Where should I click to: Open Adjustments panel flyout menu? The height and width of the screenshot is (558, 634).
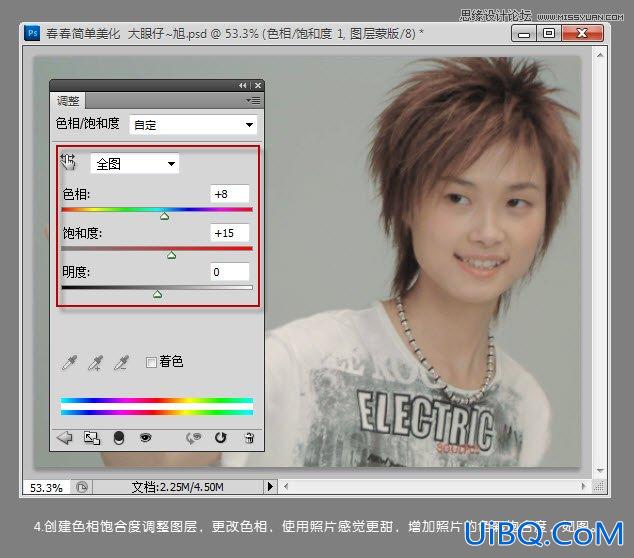pos(254,100)
